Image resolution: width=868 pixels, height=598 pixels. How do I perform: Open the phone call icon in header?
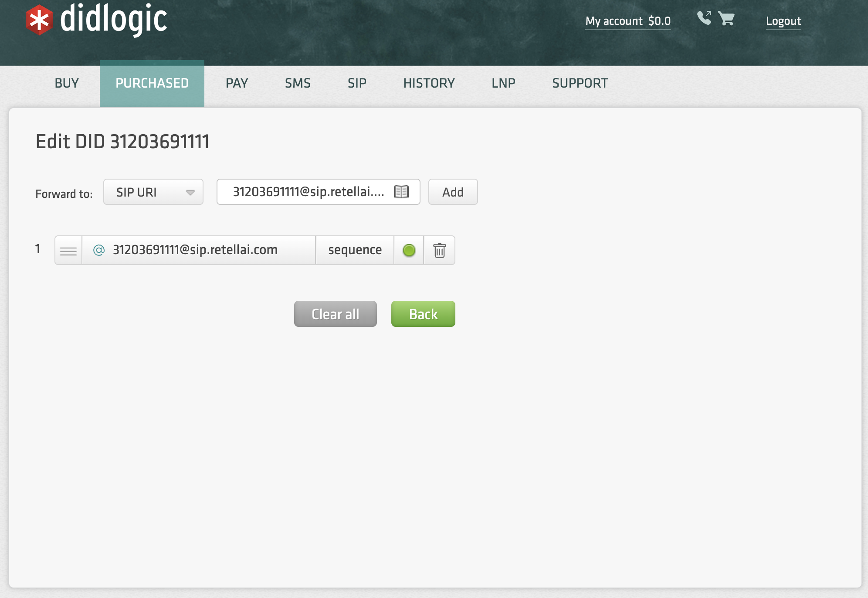704,18
